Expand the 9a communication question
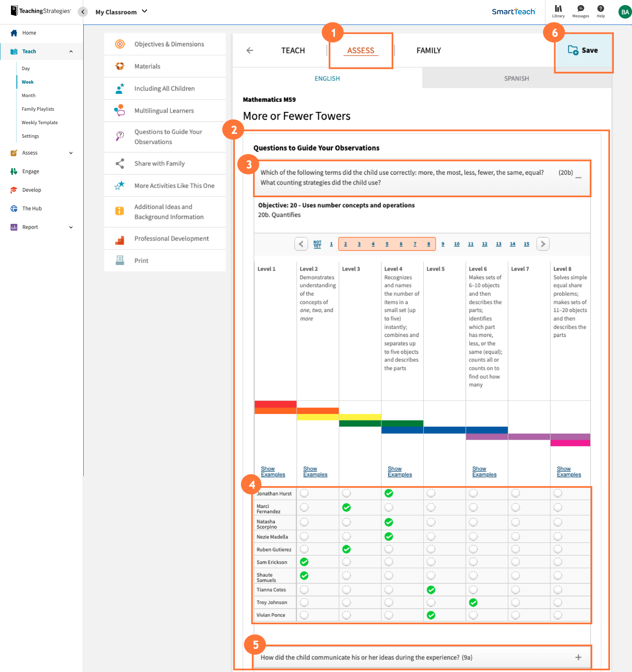 [578, 657]
